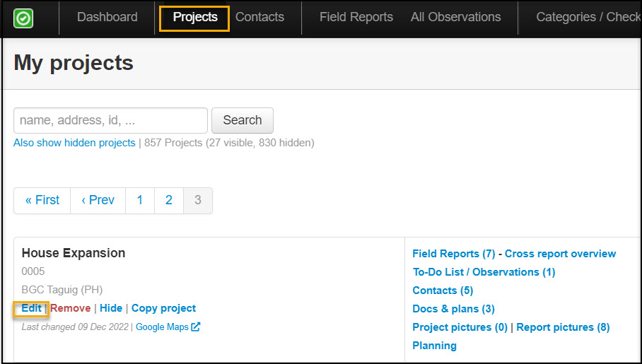Select All Observations in the navigation bar

tap(455, 18)
